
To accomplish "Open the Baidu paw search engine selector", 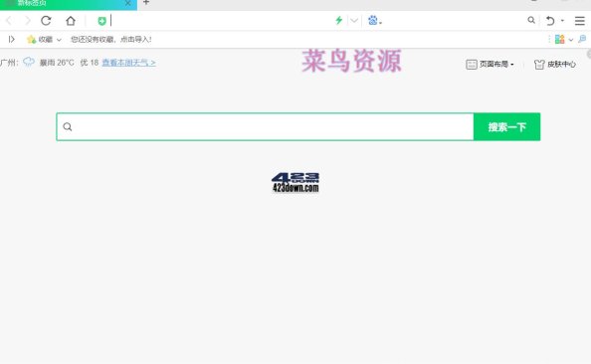I will click(374, 20).
